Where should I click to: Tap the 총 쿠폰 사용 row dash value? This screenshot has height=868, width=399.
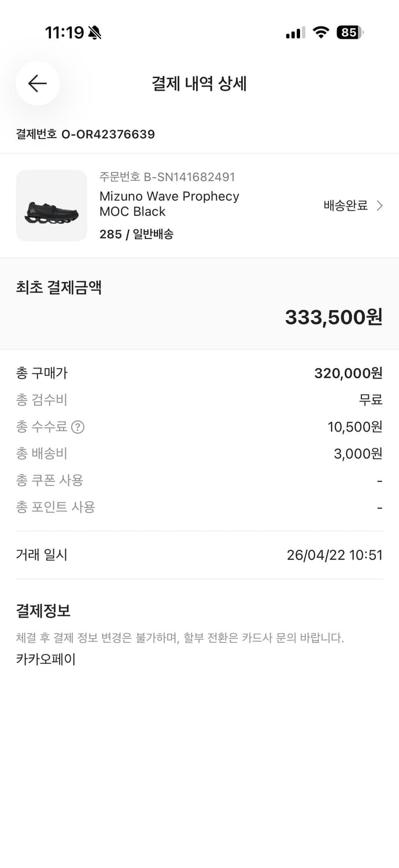379,480
